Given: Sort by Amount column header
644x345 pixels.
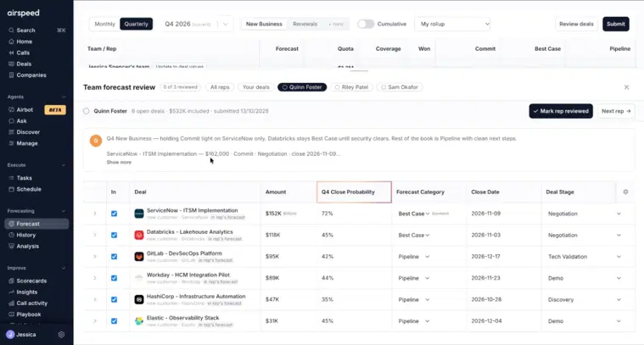Looking at the screenshot, I should 276,192.
